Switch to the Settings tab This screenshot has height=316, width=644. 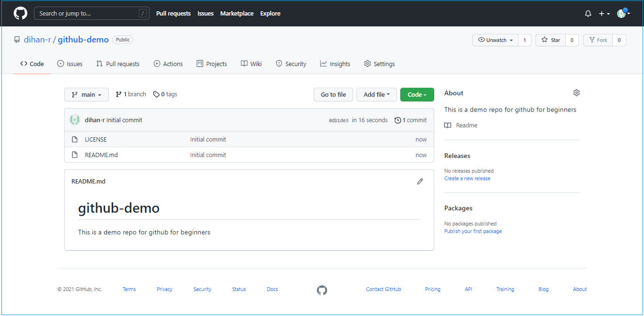click(x=380, y=64)
